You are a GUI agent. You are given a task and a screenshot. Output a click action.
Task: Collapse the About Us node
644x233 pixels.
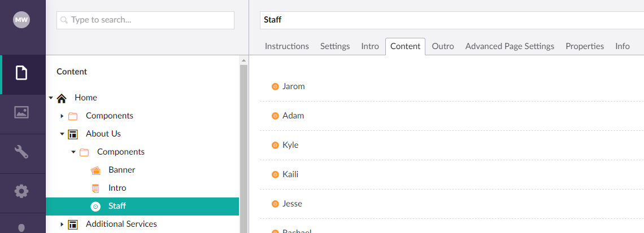(62, 134)
